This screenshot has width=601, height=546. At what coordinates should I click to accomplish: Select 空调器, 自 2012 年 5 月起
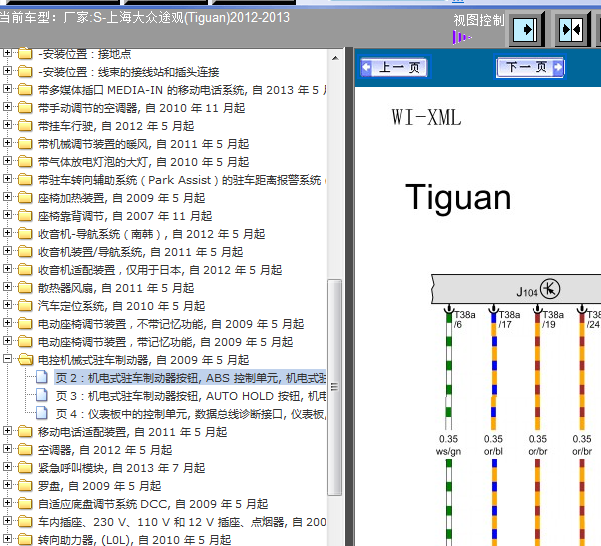(105, 450)
